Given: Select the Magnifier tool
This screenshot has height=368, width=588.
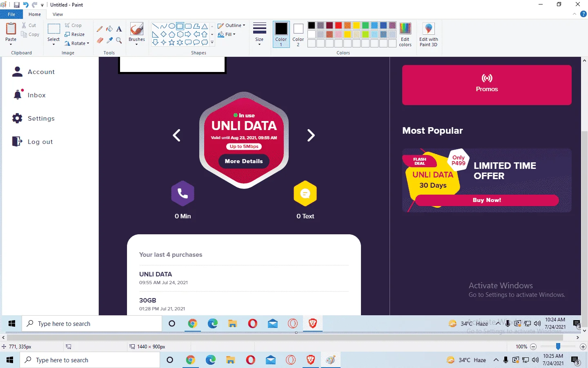Looking at the screenshot, I should (x=119, y=40).
